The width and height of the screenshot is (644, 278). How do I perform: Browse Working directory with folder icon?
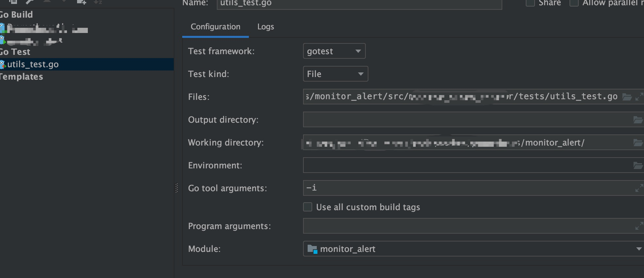[638, 143]
